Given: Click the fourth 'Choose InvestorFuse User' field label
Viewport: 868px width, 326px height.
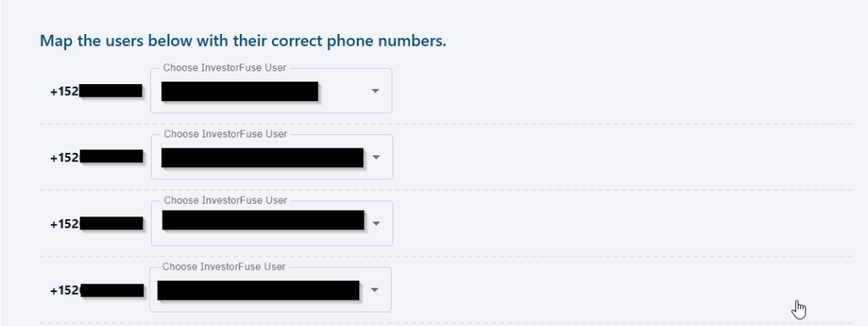Looking at the screenshot, I should [224, 267].
